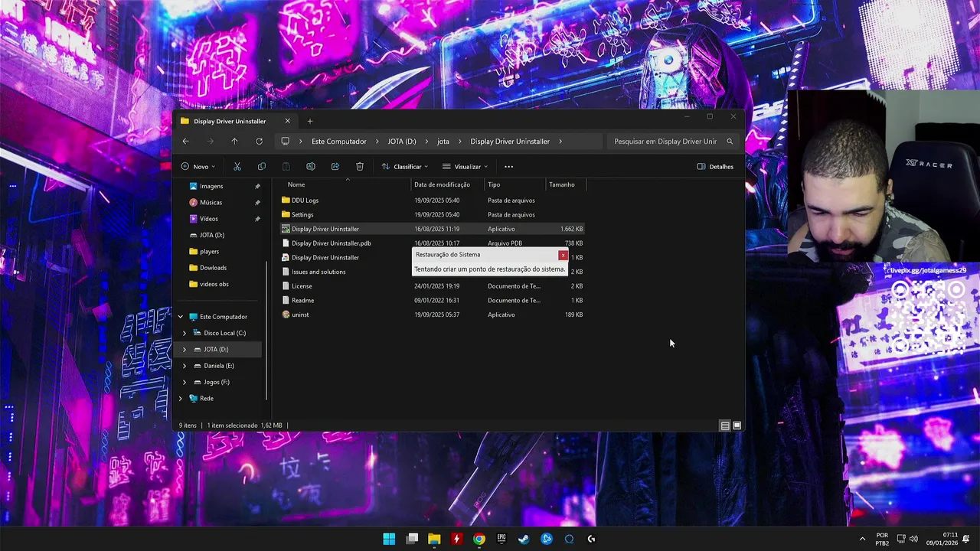Viewport: 980px width, 551px height.
Task: Click the volume speaker tray icon
Action: (x=914, y=539)
